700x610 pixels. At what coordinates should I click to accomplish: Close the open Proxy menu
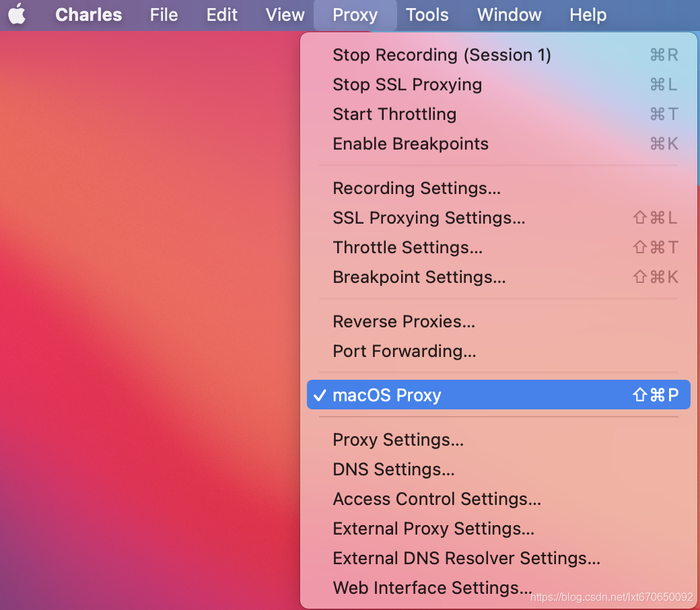(x=355, y=15)
